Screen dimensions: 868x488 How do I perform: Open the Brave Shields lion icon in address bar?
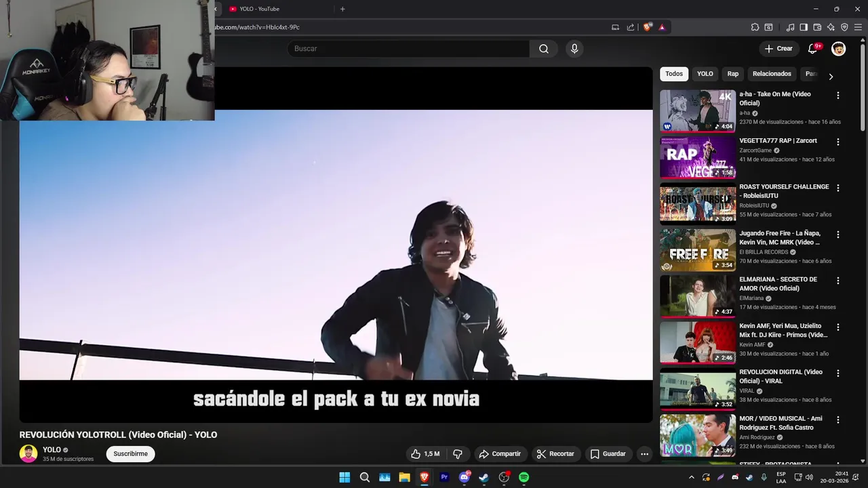click(x=648, y=27)
